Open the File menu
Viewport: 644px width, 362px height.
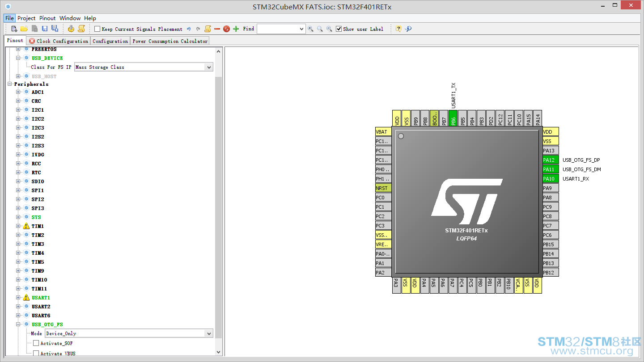click(x=9, y=18)
